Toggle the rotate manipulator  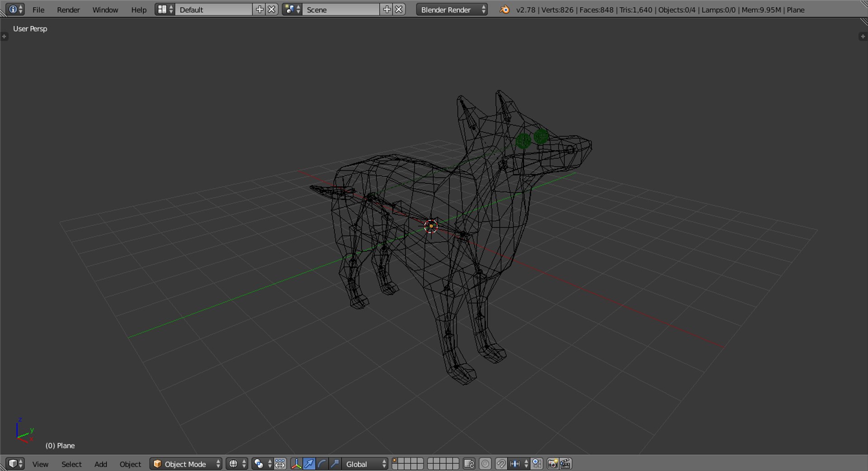(x=322, y=464)
